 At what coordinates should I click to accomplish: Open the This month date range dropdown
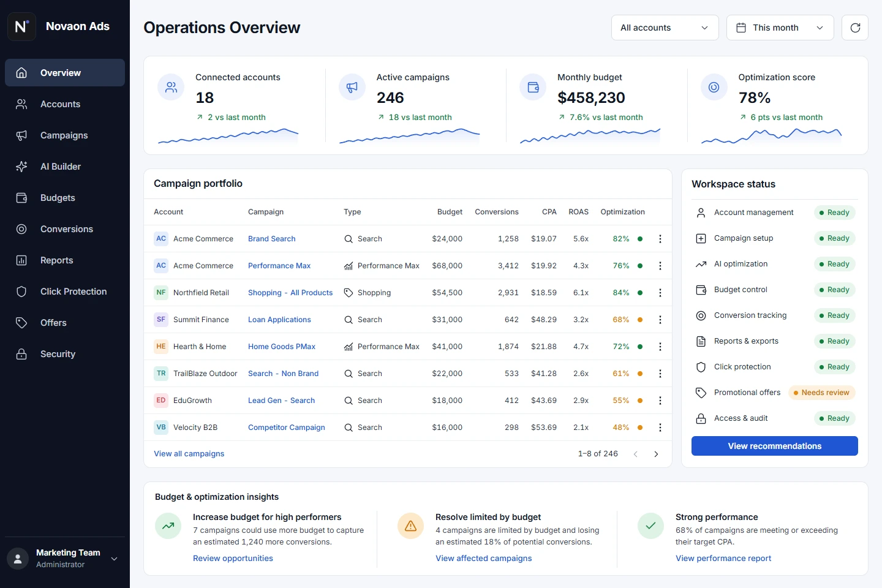click(x=780, y=28)
